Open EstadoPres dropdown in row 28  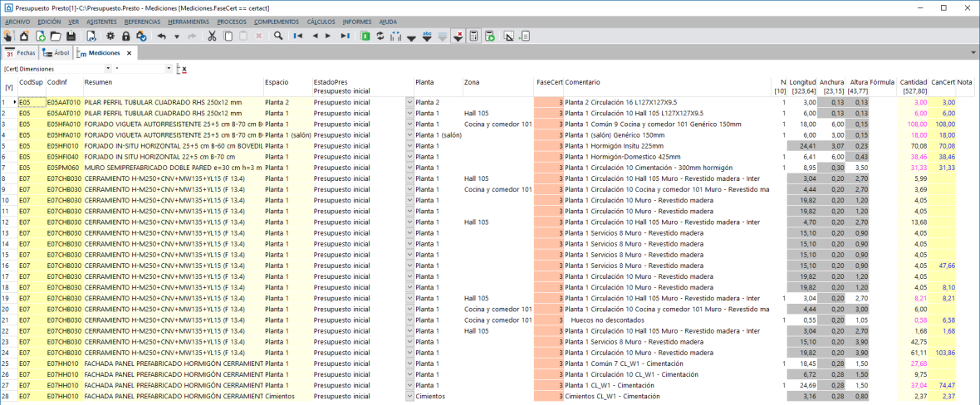pyautogui.click(x=410, y=396)
